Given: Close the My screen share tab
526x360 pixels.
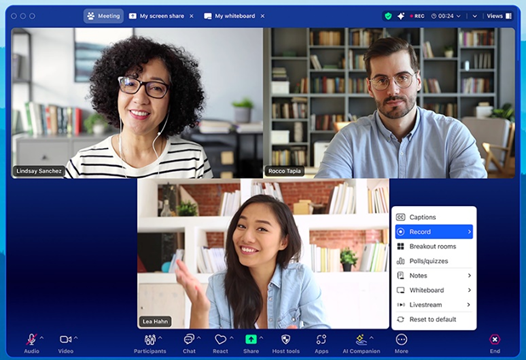Looking at the screenshot, I should [192, 16].
